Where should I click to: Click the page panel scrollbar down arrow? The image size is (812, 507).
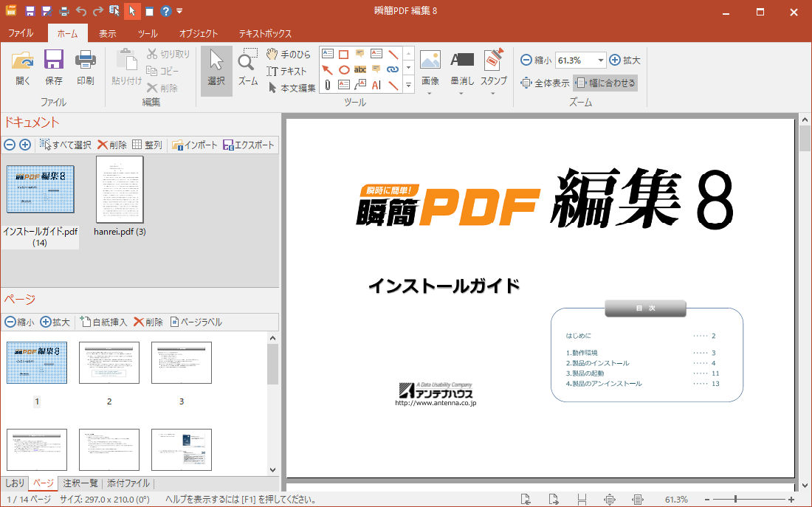pyautogui.click(x=273, y=470)
